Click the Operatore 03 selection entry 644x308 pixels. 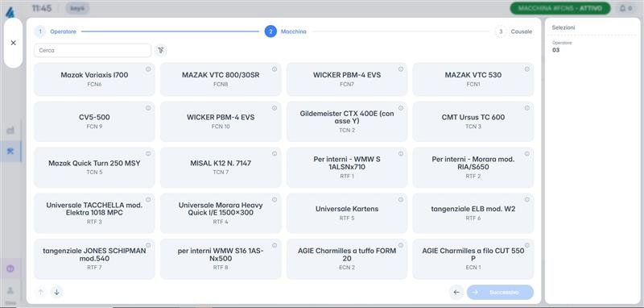[x=562, y=47]
